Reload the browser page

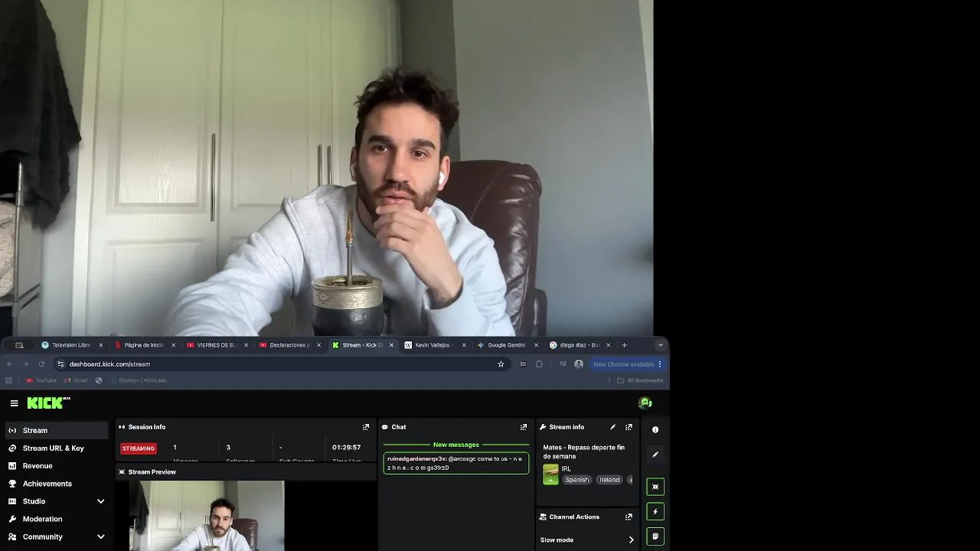tap(41, 364)
